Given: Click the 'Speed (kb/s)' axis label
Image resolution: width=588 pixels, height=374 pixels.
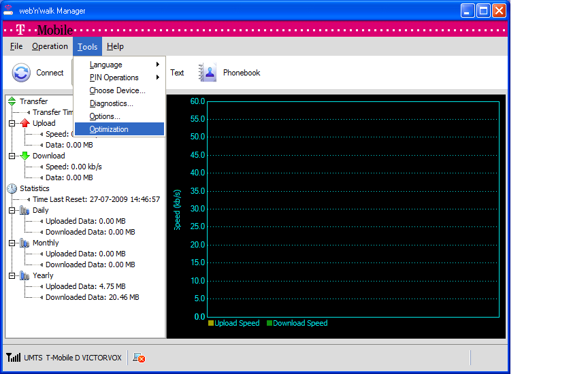Looking at the screenshot, I should [x=178, y=209].
